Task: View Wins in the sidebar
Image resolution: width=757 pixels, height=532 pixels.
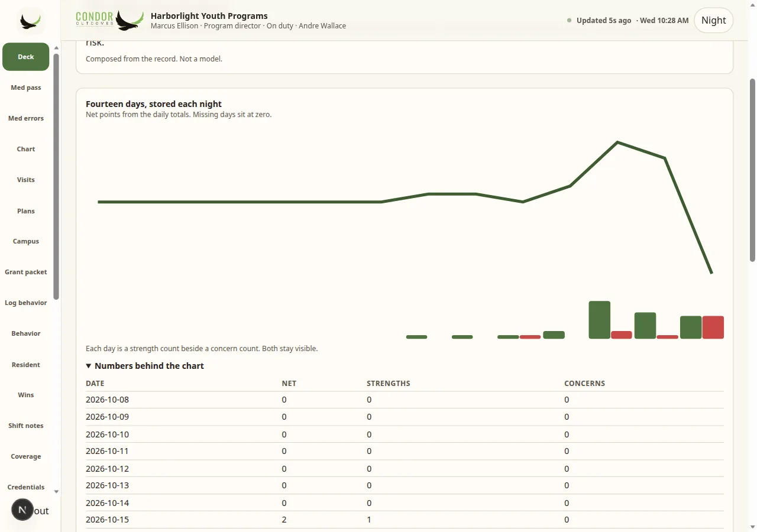Action: pos(26,395)
